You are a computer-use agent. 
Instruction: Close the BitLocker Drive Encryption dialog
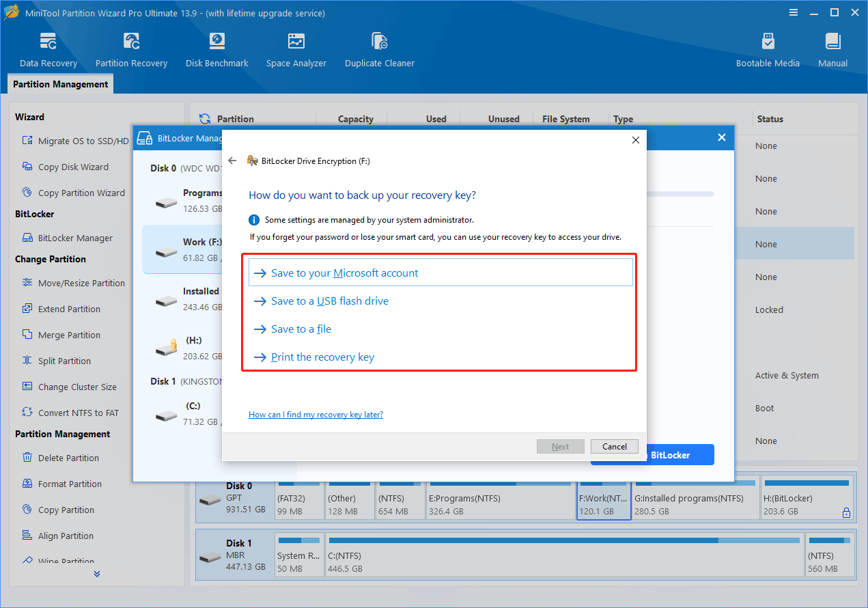click(635, 140)
